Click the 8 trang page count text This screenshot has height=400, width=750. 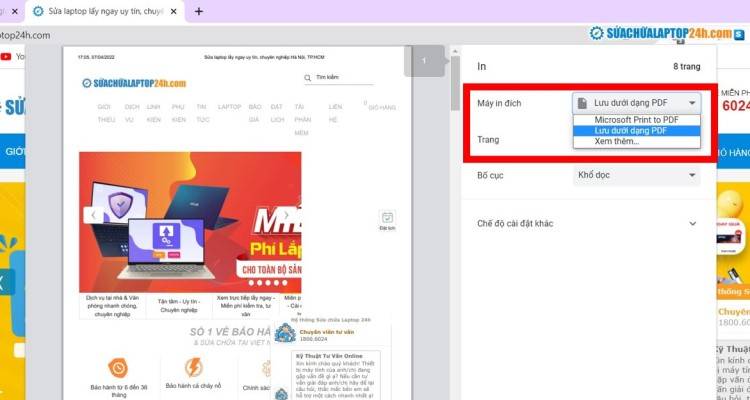tap(686, 67)
